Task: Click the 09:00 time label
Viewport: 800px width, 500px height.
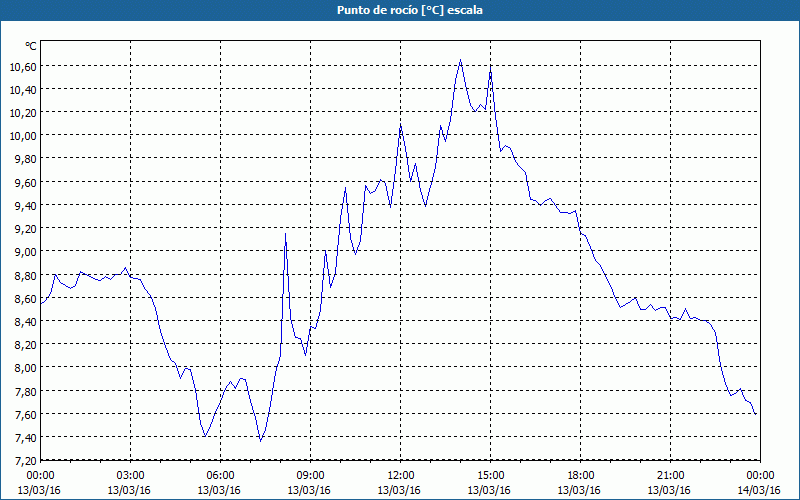Action: tap(310, 476)
